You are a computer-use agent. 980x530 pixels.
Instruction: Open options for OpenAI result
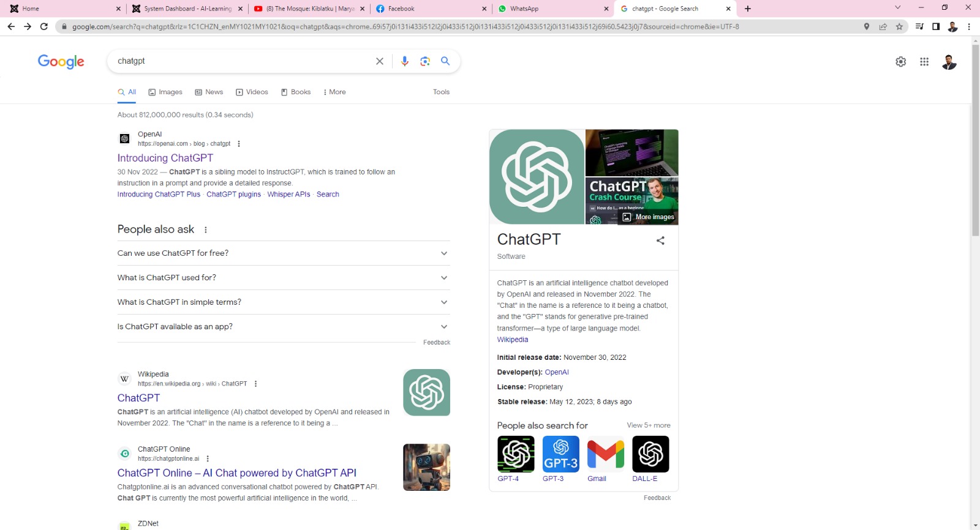239,144
